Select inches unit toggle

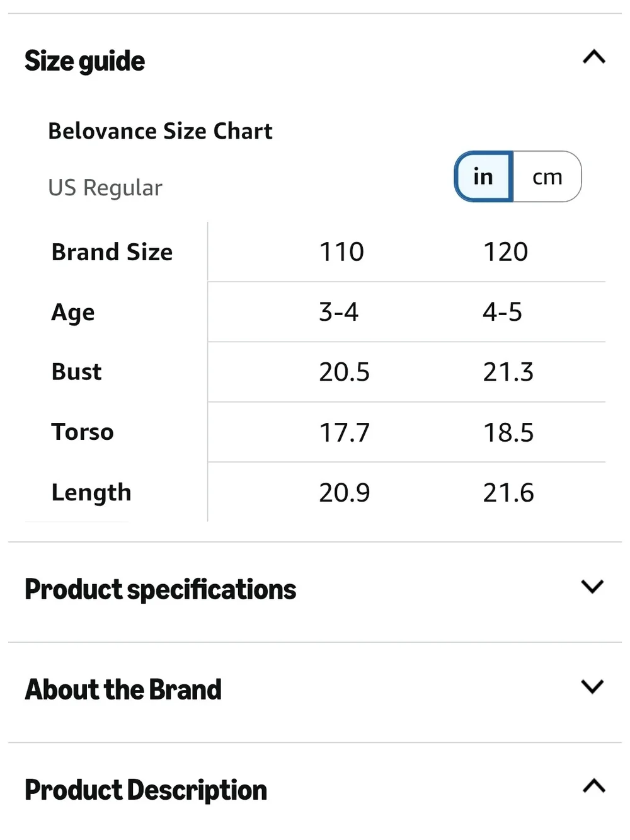pos(484,176)
